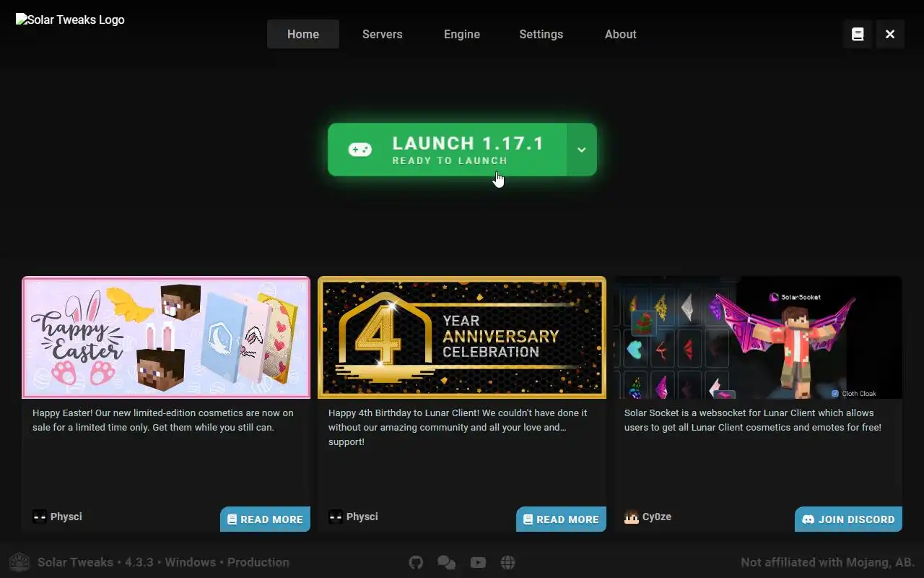
Task: Click the Solar Tweaks 4.3.3 version text
Action: pos(163,562)
